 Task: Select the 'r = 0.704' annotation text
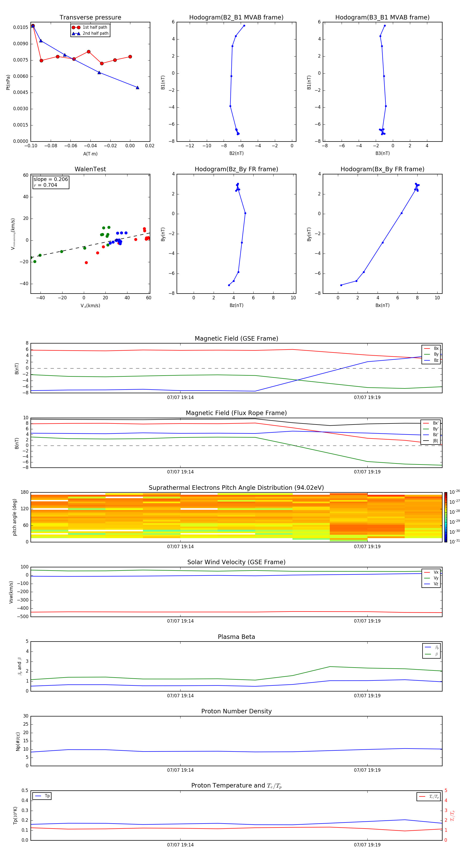point(45,185)
